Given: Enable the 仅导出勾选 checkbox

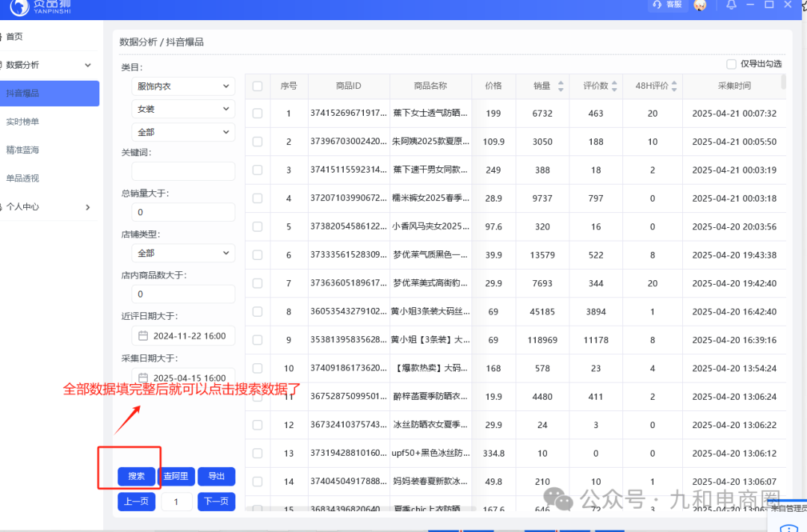Looking at the screenshot, I should point(731,64).
